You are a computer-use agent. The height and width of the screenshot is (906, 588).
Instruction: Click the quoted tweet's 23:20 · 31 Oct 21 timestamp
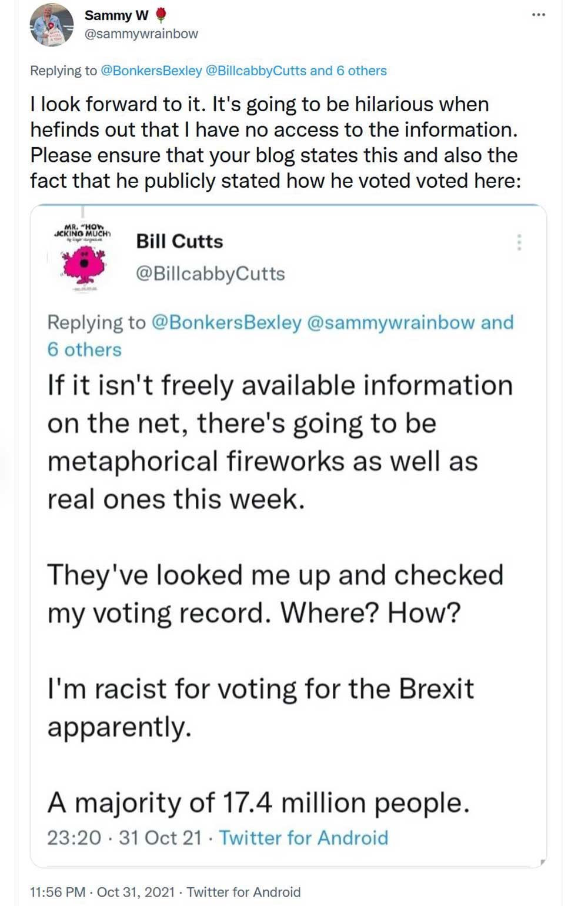124,838
